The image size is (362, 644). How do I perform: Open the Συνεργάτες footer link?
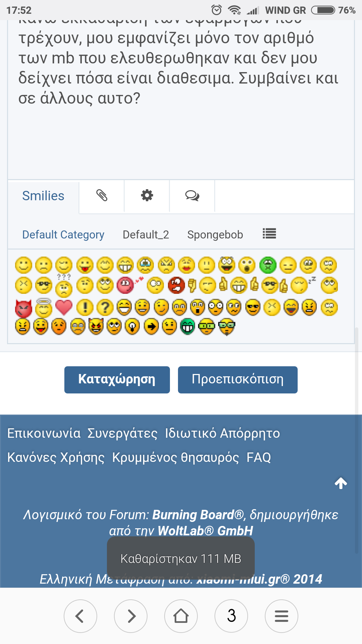(x=122, y=433)
